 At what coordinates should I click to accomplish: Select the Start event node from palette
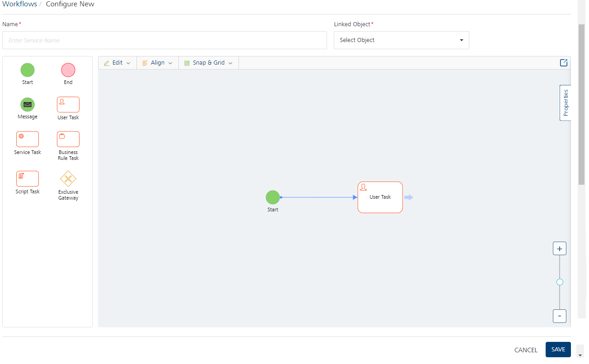(x=27, y=70)
